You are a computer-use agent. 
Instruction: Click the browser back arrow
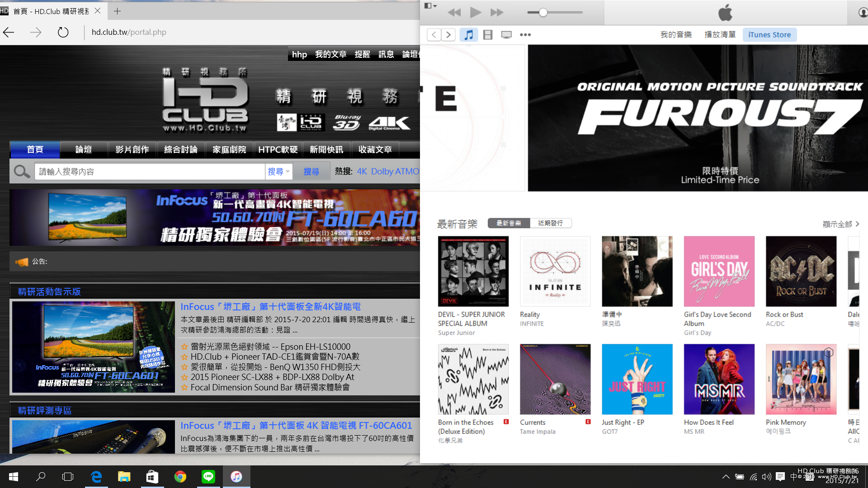point(9,32)
